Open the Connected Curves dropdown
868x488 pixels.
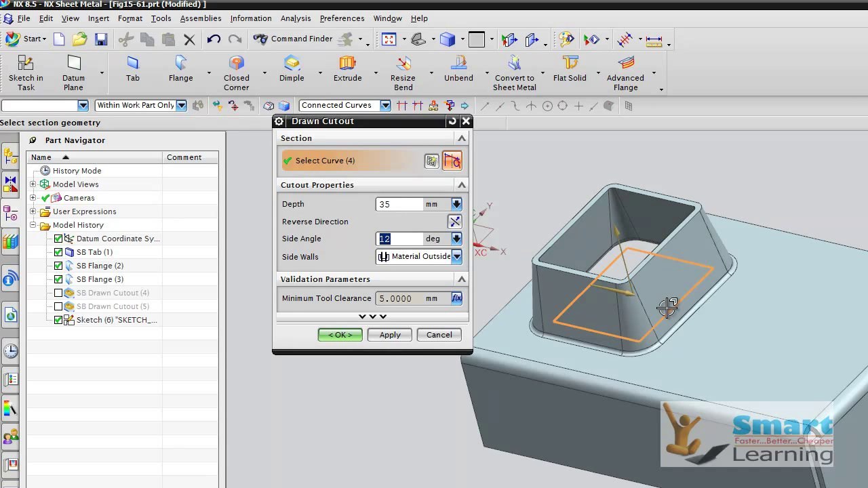pos(385,106)
